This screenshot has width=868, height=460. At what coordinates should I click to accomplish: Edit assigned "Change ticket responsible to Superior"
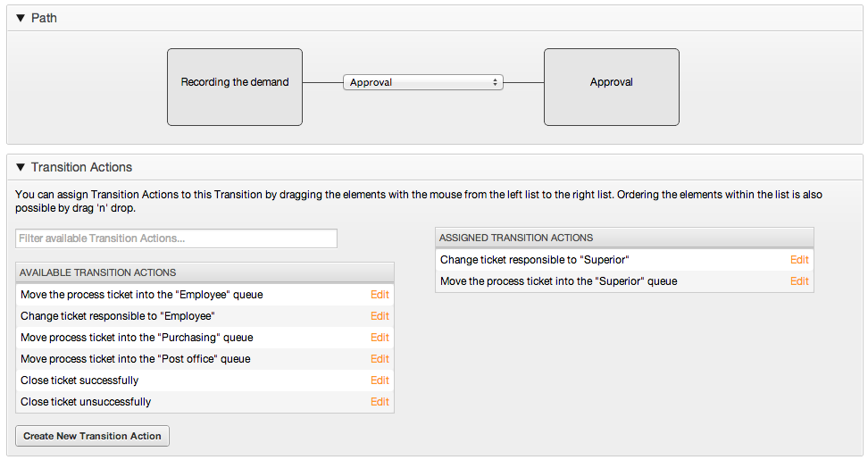click(799, 260)
